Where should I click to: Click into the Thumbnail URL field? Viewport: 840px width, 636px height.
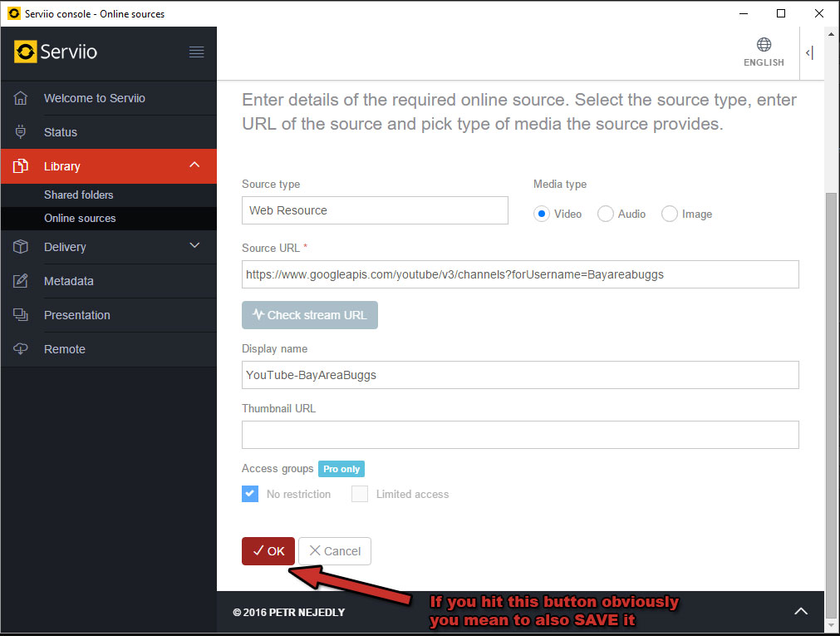point(520,435)
